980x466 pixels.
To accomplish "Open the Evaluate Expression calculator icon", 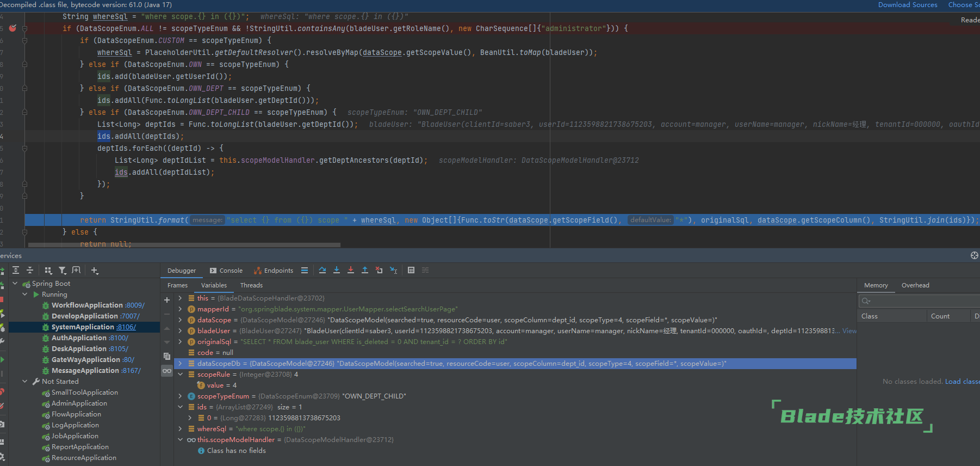I will tap(411, 270).
